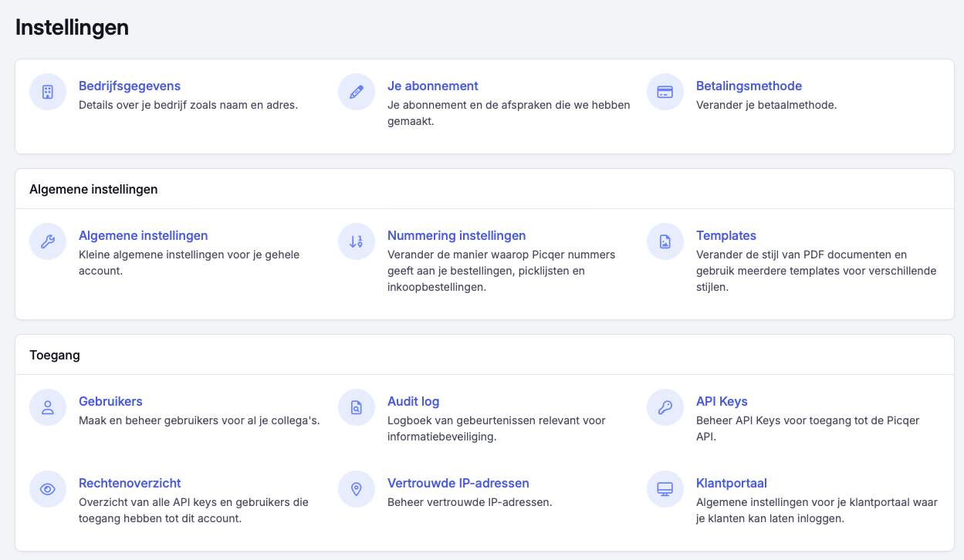This screenshot has width=964, height=560.
Task: Open the Bedrijfsgegevens settings link
Action: (130, 86)
